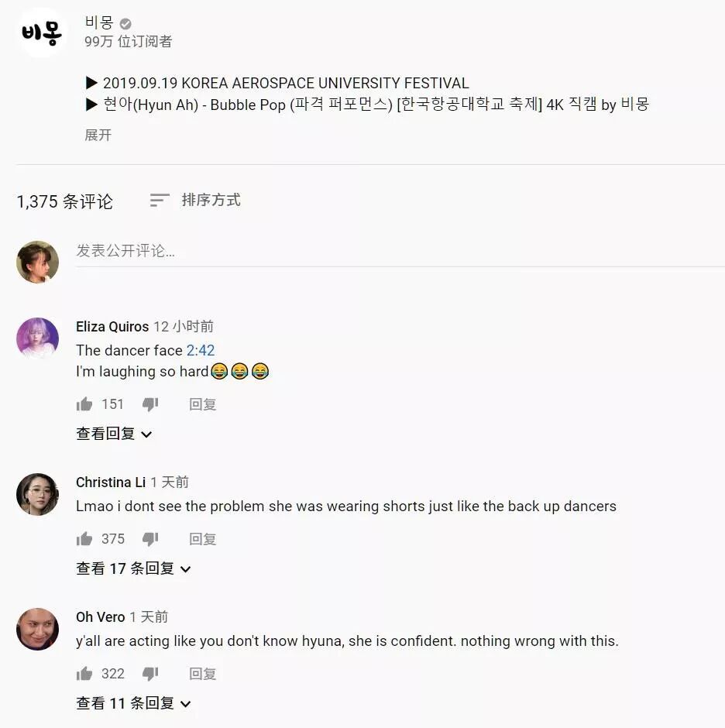The image size is (725, 728).
Task: Click the public comment input field
Action: pyautogui.click(x=400, y=251)
